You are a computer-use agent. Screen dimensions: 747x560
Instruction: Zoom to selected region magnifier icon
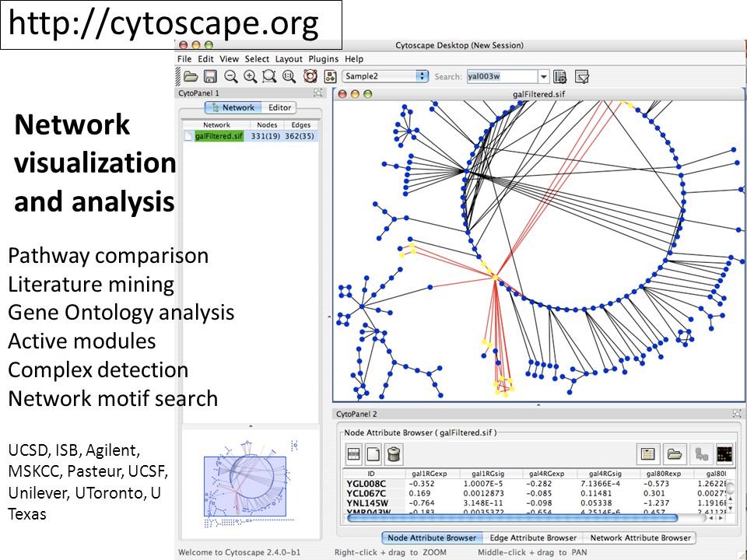[x=269, y=76]
